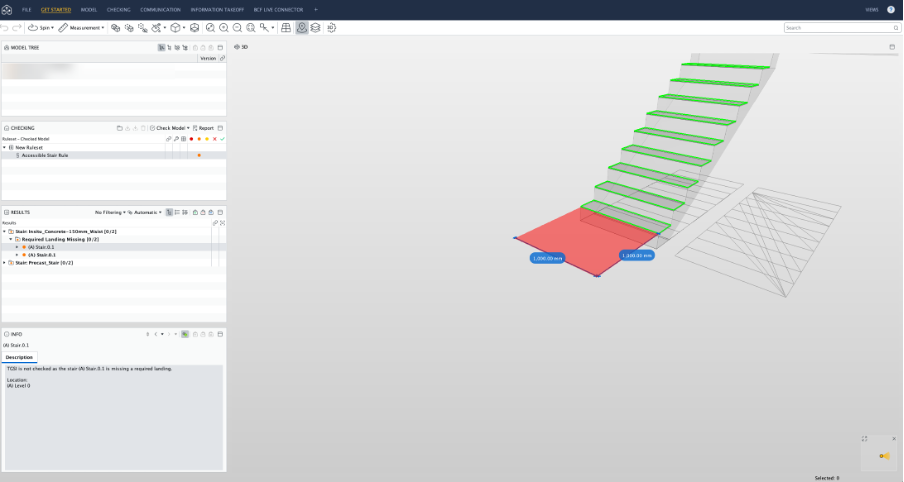Click the search magnifier icon in Search field

tap(897, 28)
